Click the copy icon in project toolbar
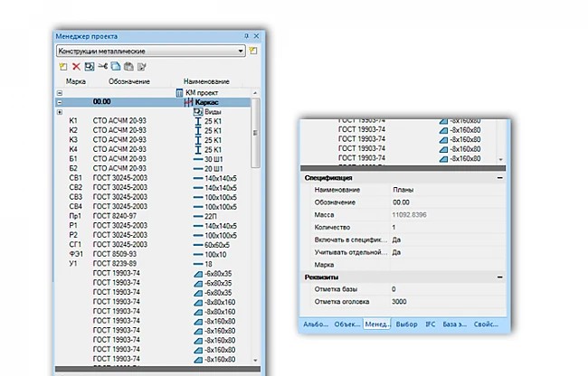The width and height of the screenshot is (588, 376). pyautogui.click(x=116, y=66)
